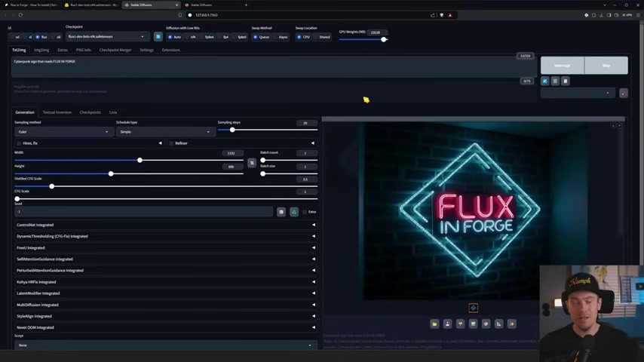644x362 pixels.
Task: Select the generated image thumbnail
Action: pyautogui.click(x=473, y=308)
